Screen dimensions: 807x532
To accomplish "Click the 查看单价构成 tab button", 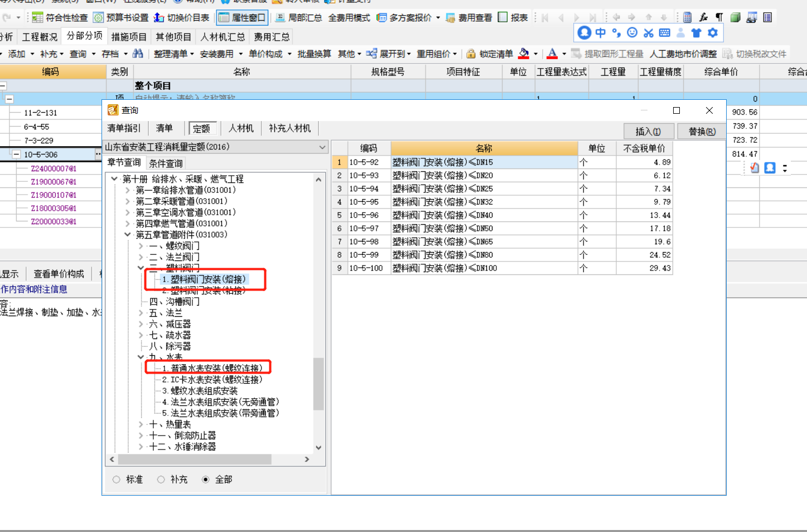I will coord(59,274).
